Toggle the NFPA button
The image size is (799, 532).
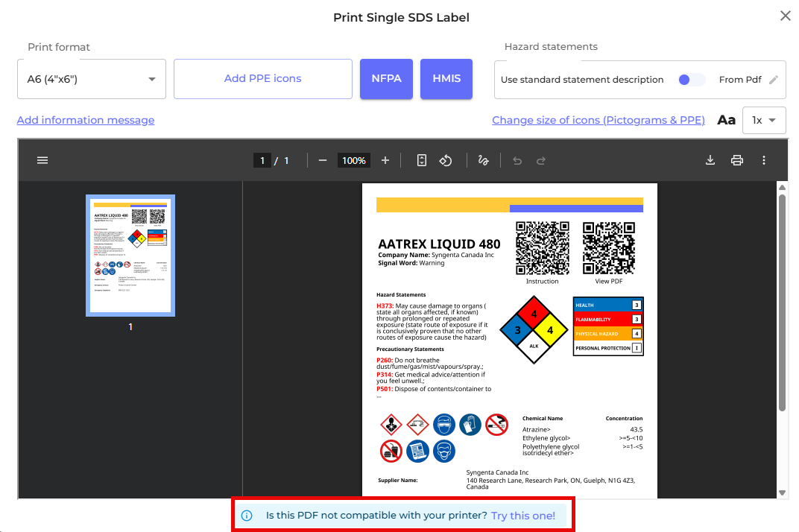point(386,79)
